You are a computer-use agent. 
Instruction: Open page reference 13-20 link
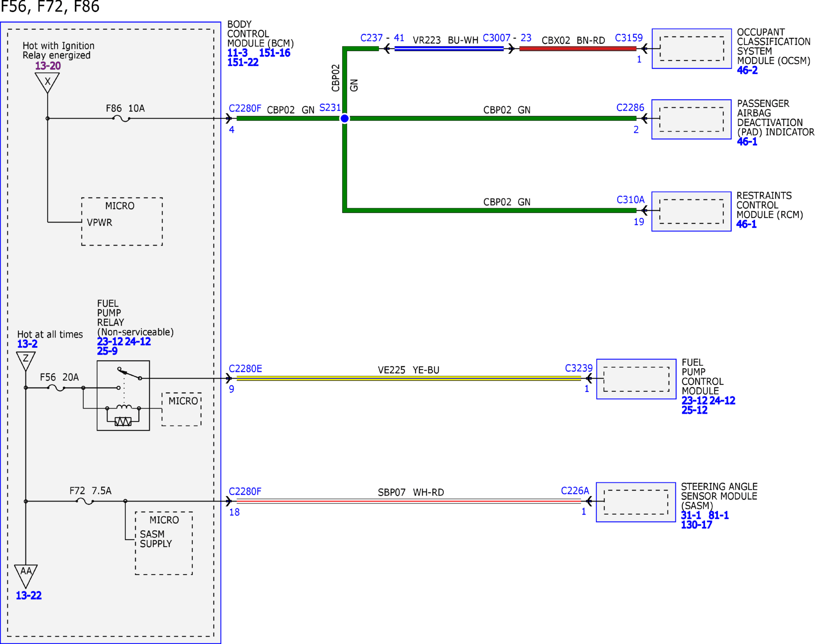point(48,66)
